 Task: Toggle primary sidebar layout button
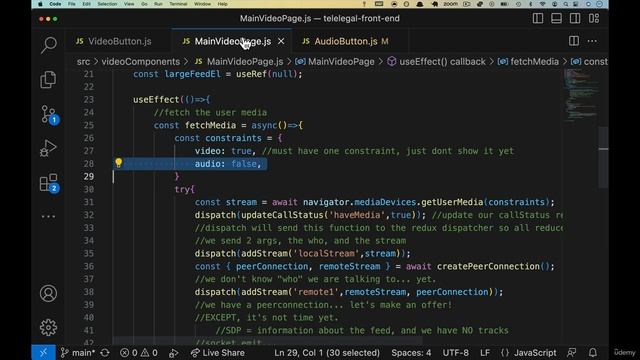point(538,18)
